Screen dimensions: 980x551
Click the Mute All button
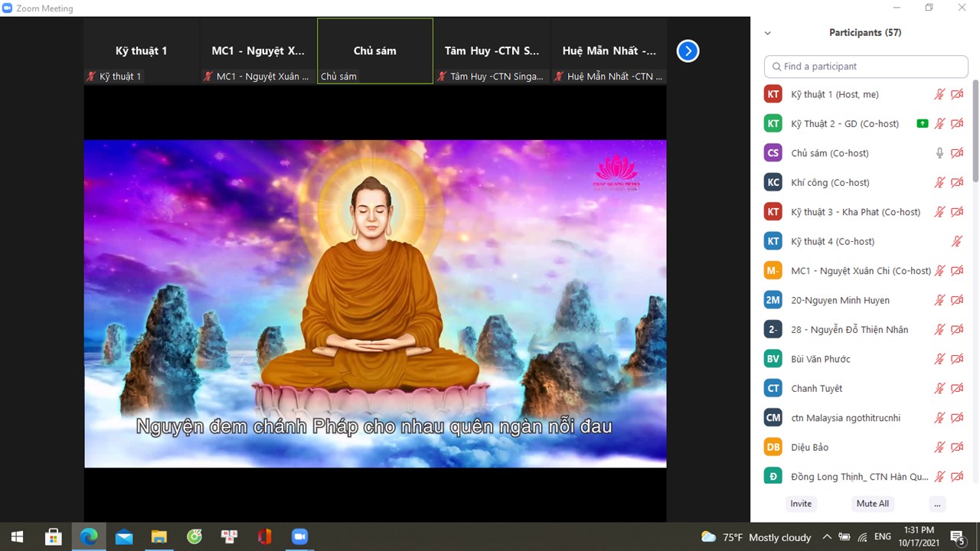point(873,504)
